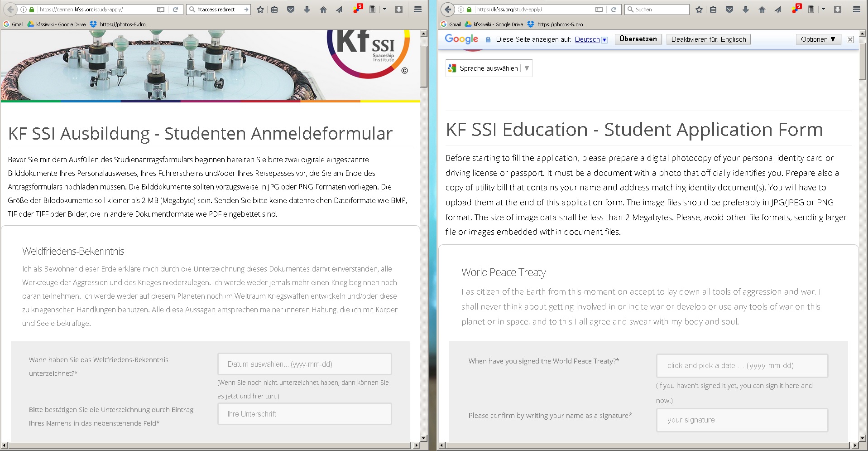Open downloads arrow in right window
This screenshot has width=868, height=451.
[746, 9]
